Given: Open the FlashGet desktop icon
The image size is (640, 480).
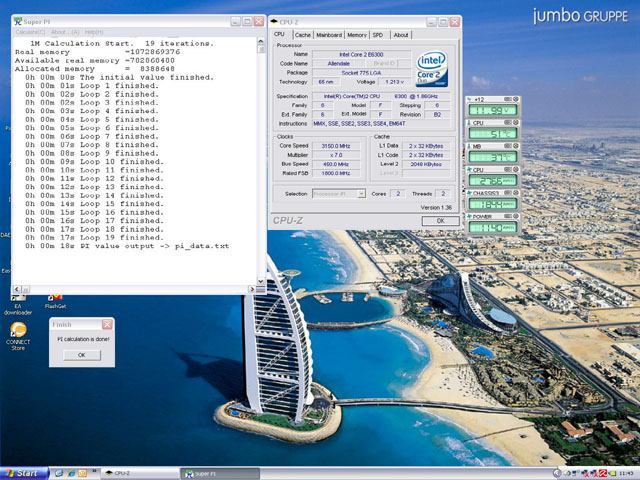Looking at the screenshot, I should tap(55, 302).
